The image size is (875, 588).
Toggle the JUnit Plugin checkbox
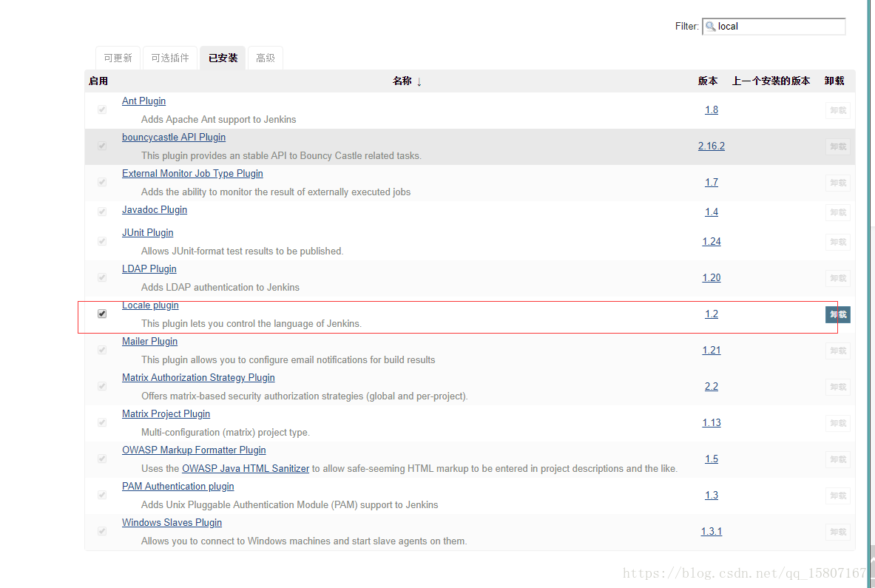(102, 241)
